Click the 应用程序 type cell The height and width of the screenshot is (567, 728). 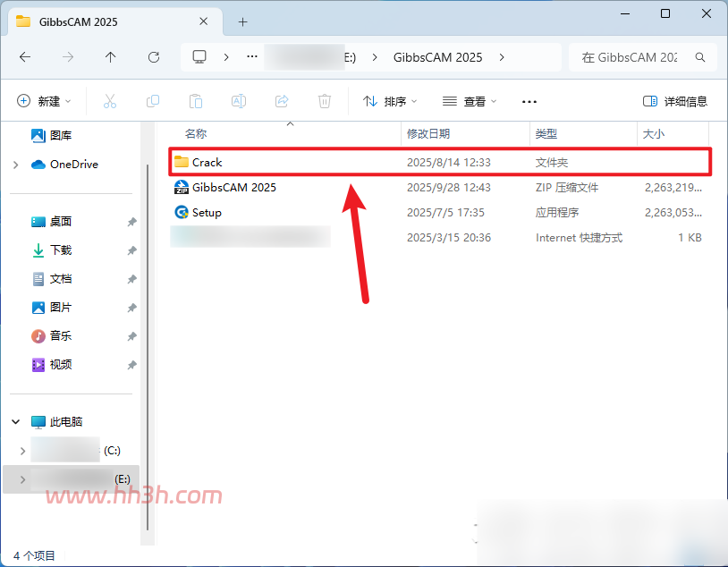point(556,212)
